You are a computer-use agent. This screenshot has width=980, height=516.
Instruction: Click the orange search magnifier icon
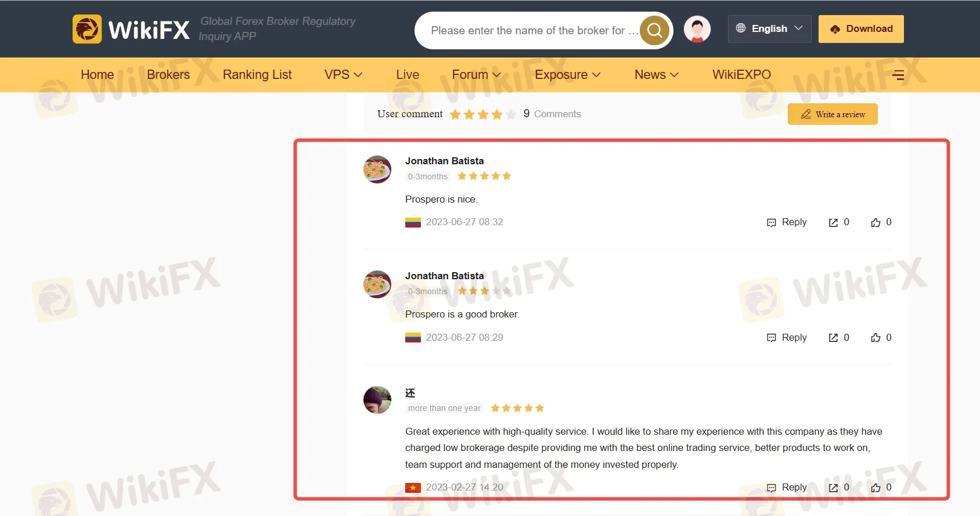pyautogui.click(x=654, y=30)
